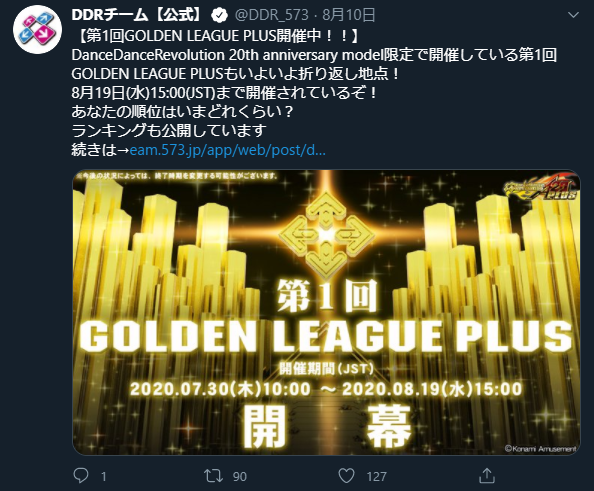Open the DDRチーム profile avatar
This screenshot has width=594, height=491.
click(x=38, y=30)
